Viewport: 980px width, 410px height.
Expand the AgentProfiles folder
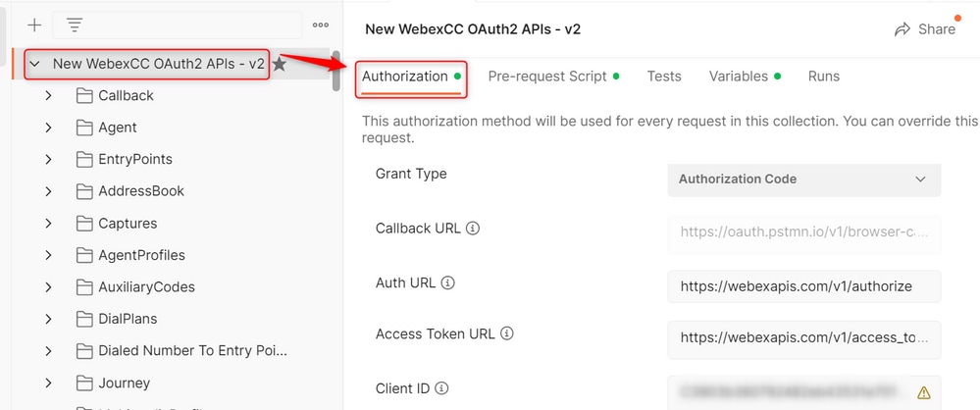(49, 255)
